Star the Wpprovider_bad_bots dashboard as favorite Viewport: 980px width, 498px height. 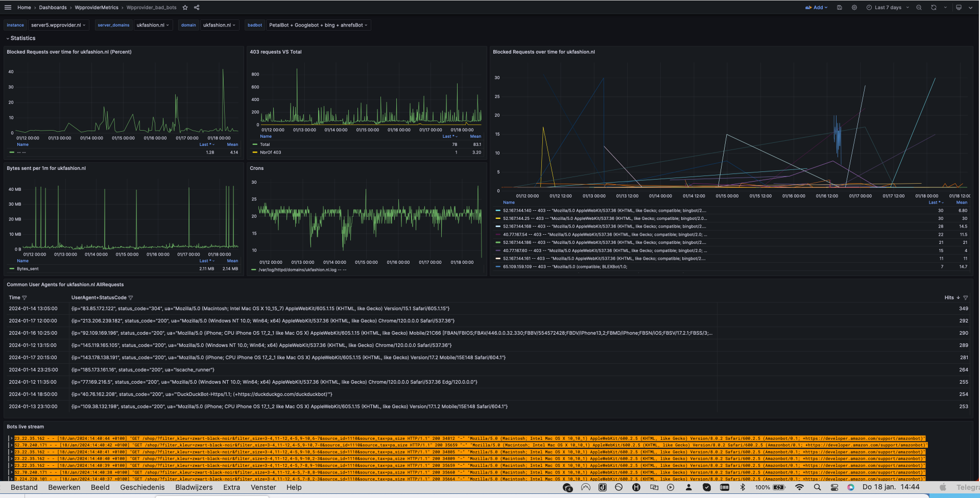pos(185,8)
